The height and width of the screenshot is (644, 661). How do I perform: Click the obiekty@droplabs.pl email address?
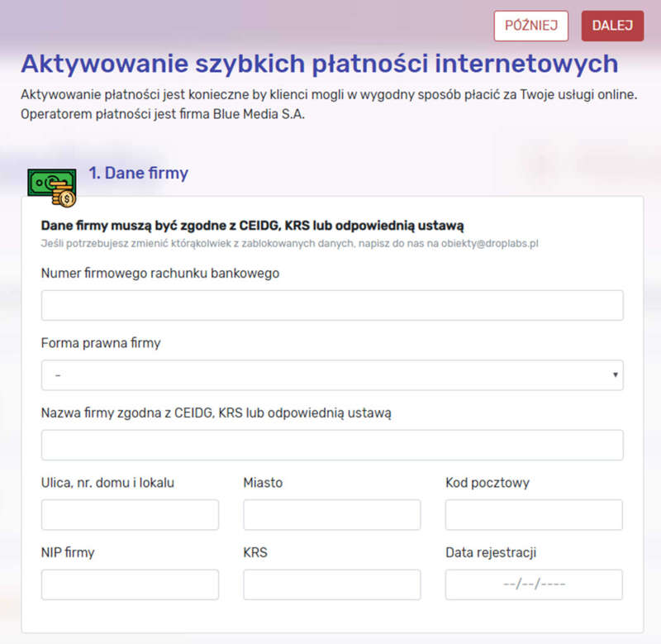pos(490,244)
